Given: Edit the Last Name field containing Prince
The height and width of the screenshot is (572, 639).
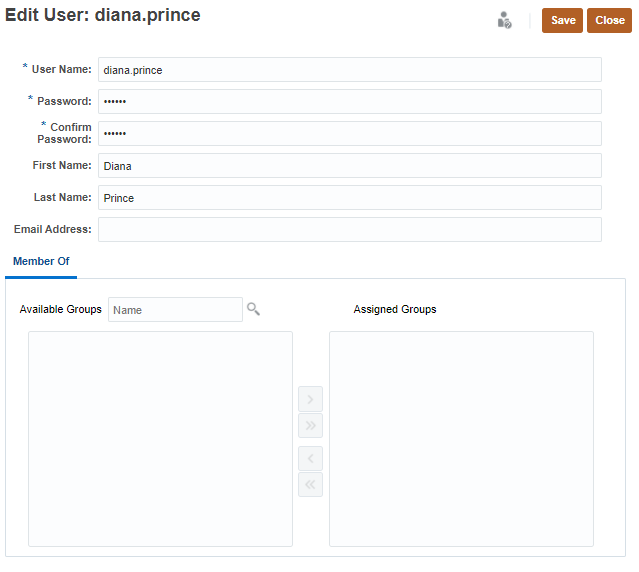Looking at the screenshot, I should (349, 198).
